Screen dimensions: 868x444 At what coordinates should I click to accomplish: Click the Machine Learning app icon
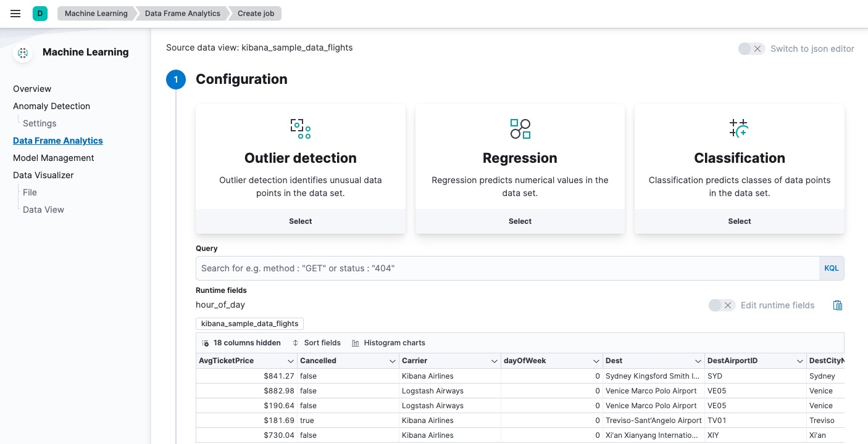point(22,53)
